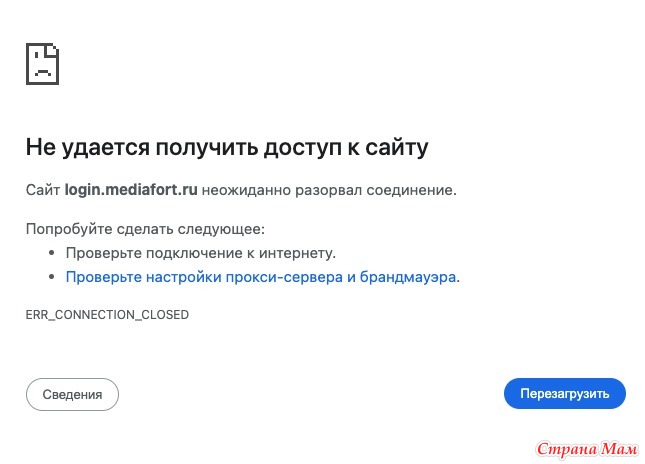Image resolution: width=645 pixels, height=464 pixels.
Task: Click the bullet before the proxy settings link
Action: 51,277
